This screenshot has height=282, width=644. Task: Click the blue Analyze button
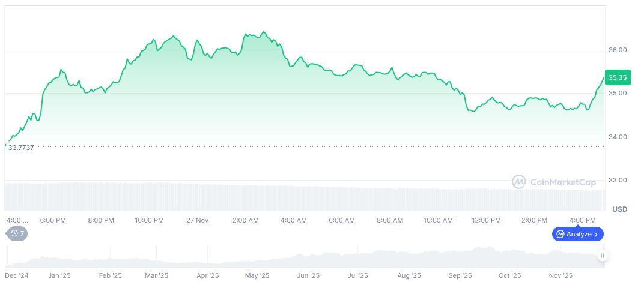click(x=577, y=234)
